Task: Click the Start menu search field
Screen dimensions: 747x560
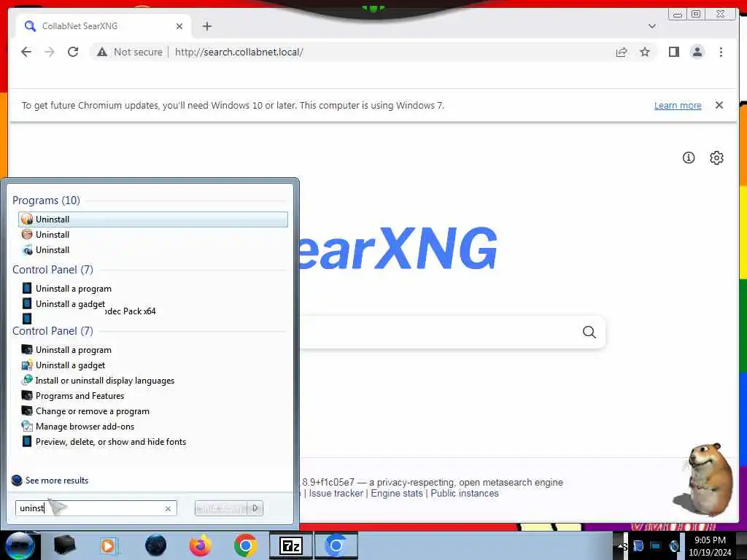Action: 96,508
